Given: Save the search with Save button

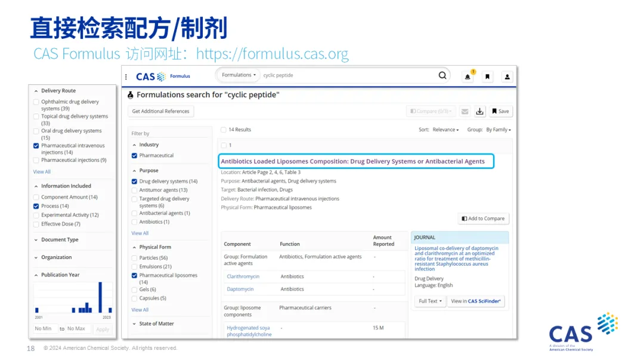Looking at the screenshot, I should click(x=500, y=112).
